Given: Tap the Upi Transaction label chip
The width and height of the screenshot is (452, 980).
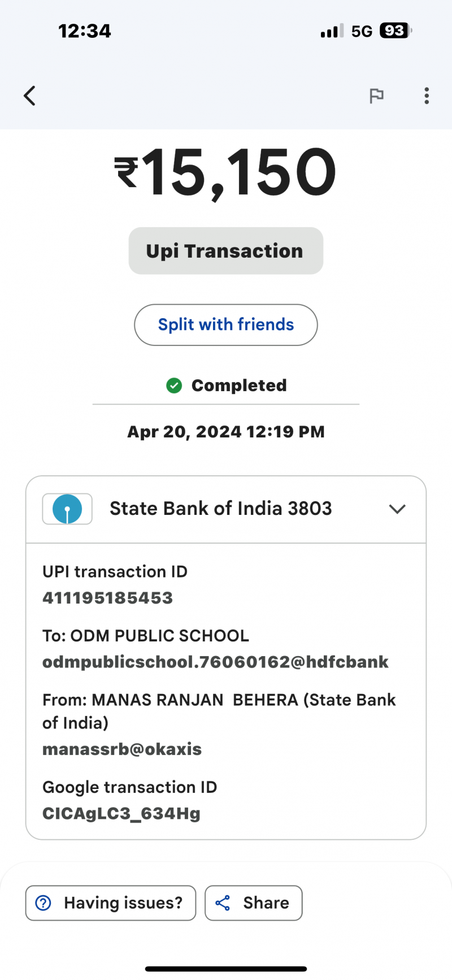Looking at the screenshot, I should pyautogui.click(x=225, y=251).
